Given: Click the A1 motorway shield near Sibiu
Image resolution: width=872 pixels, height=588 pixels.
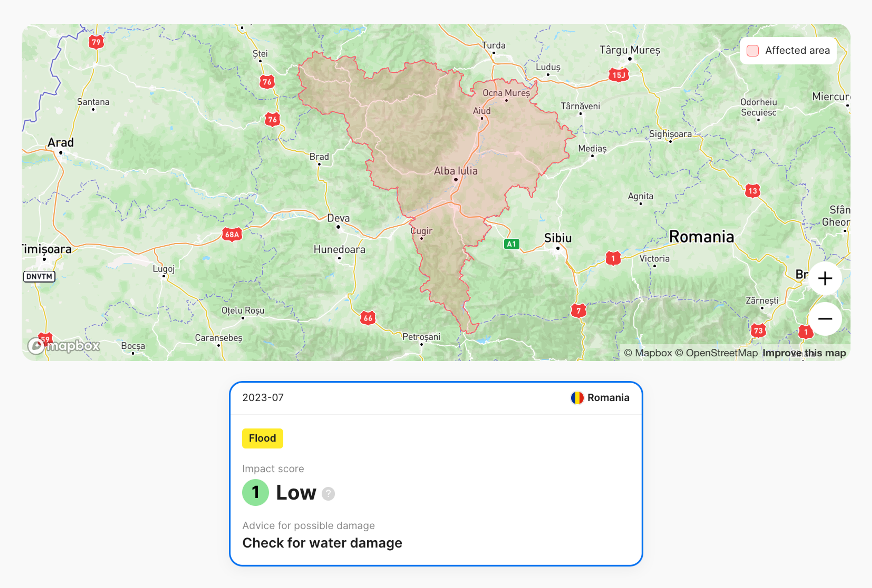Looking at the screenshot, I should [x=511, y=244].
